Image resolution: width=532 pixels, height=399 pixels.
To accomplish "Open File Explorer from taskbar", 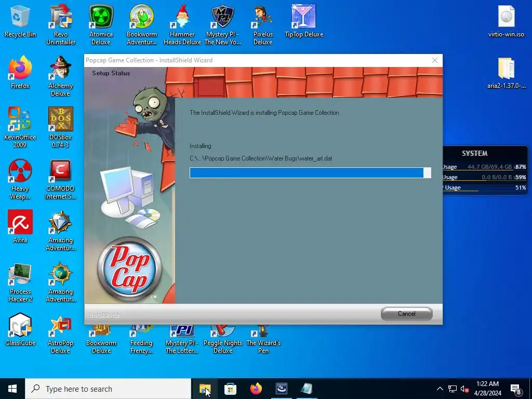I will [x=205, y=389].
